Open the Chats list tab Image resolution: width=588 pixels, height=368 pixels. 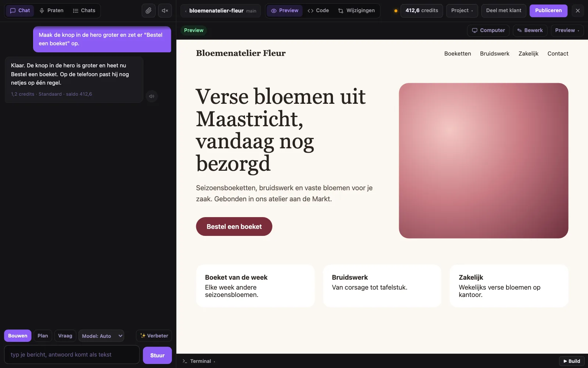pyautogui.click(x=84, y=11)
